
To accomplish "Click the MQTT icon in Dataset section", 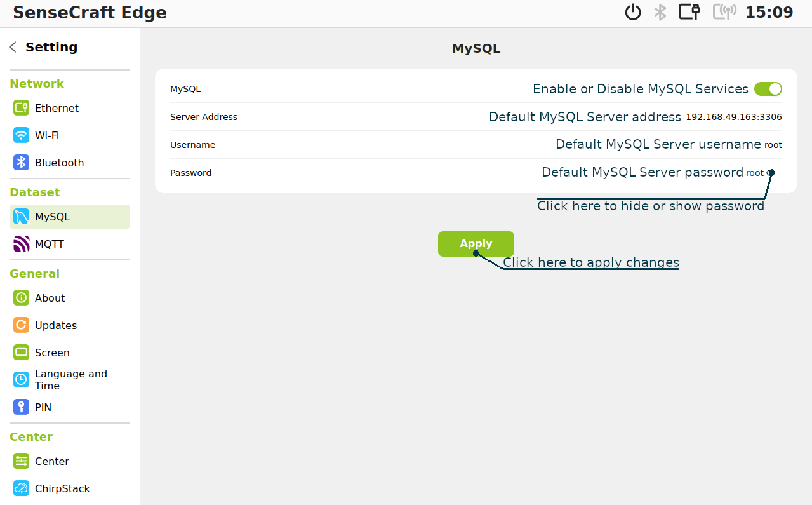I will 21,244.
